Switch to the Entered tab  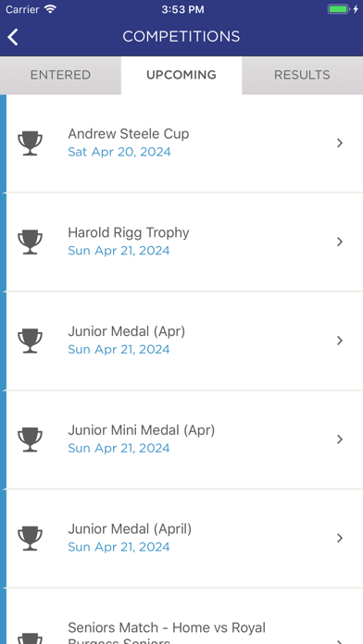coord(60,75)
